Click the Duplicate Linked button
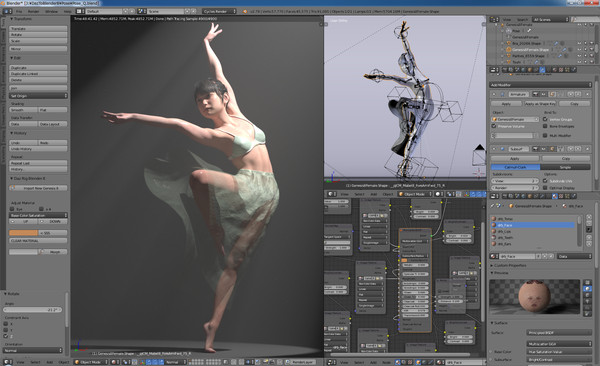This screenshot has width=600, height=366. [x=38, y=74]
